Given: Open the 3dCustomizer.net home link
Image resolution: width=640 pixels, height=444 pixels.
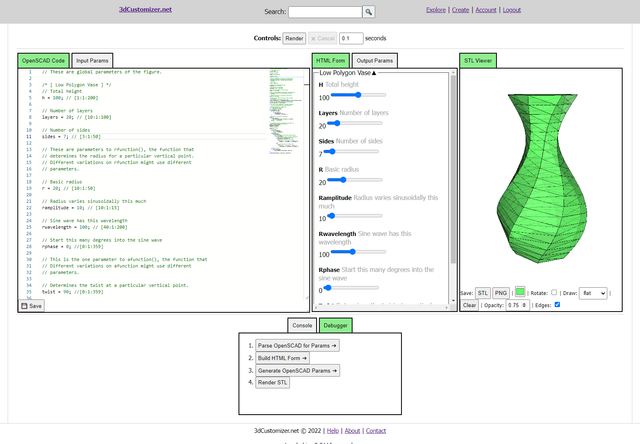Looking at the screenshot, I should [x=145, y=9].
